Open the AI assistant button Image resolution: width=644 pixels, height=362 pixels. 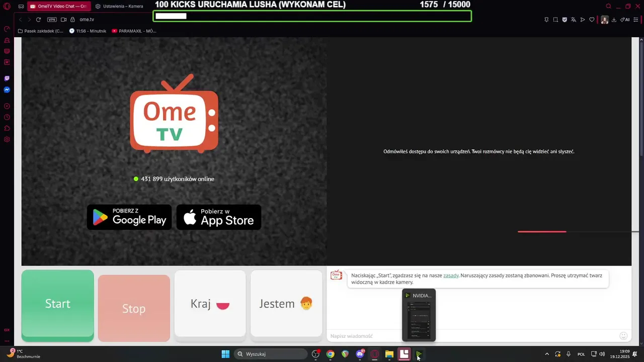pos(625,20)
